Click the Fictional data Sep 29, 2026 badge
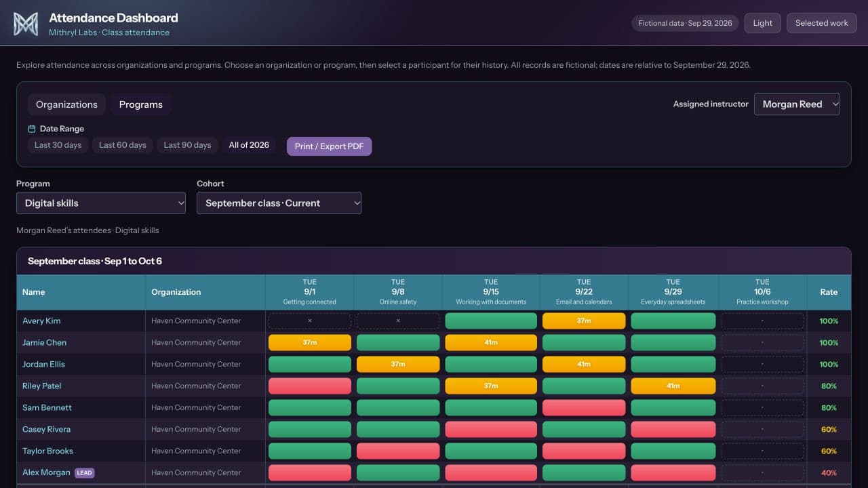868x488 pixels. (x=685, y=23)
